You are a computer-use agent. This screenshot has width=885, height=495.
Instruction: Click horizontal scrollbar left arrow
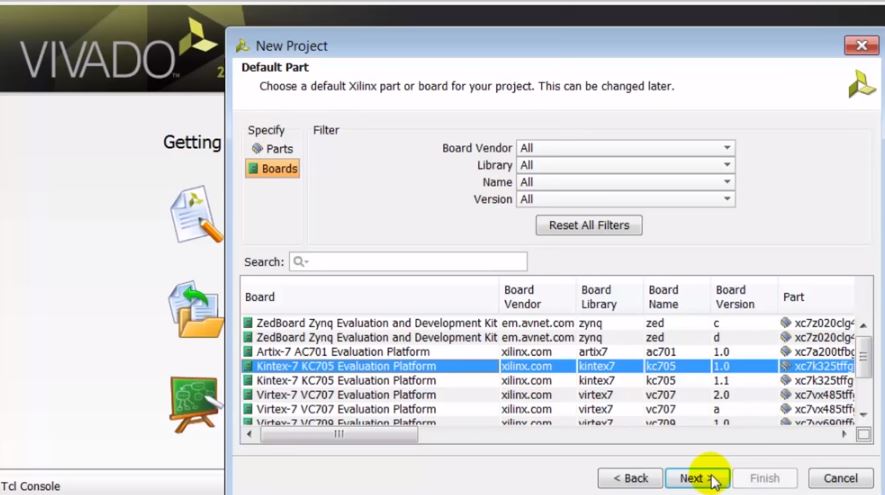(249, 434)
